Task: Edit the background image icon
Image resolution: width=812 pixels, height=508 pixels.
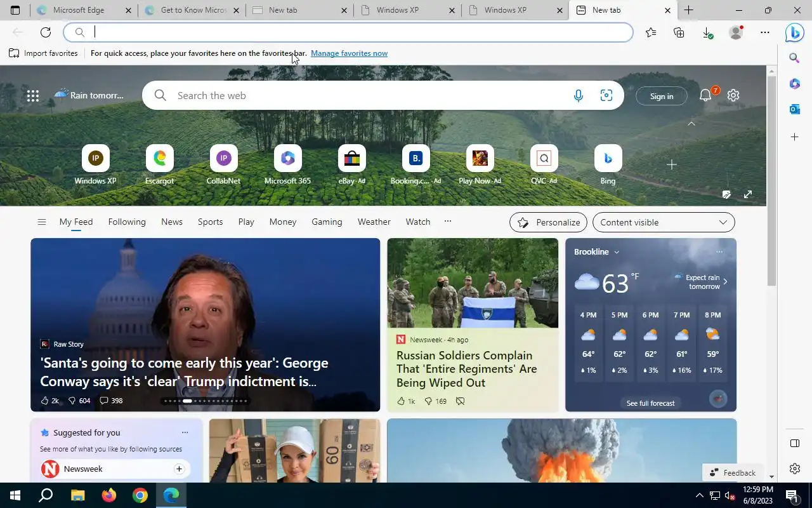Action: (727, 194)
